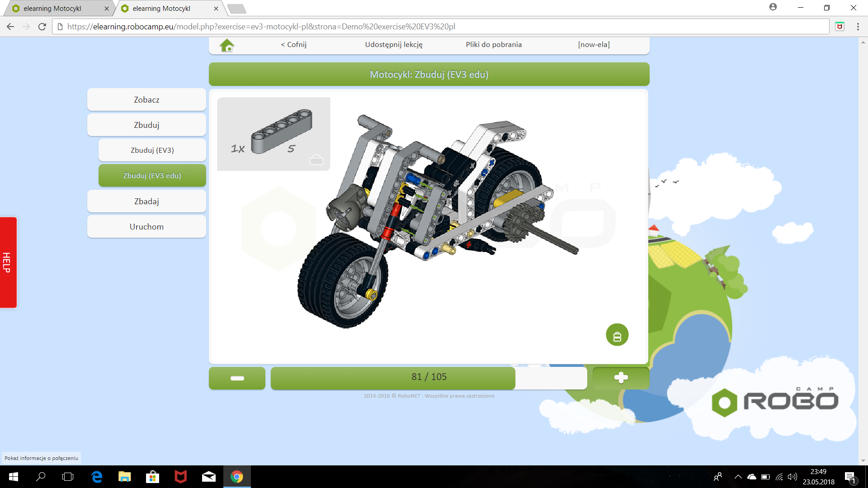Select the 'Zbuduj (EV3 edu)' sub-item

pos(152,176)
